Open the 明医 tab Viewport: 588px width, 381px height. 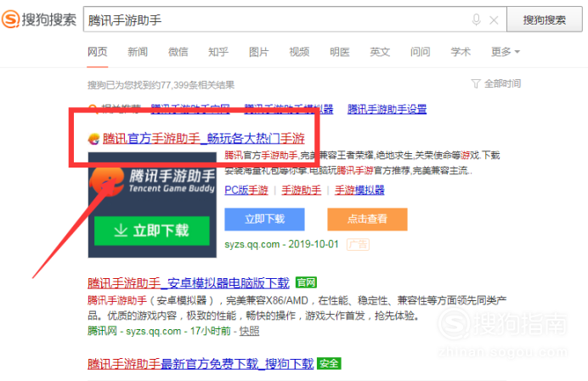tap(340, 51)
